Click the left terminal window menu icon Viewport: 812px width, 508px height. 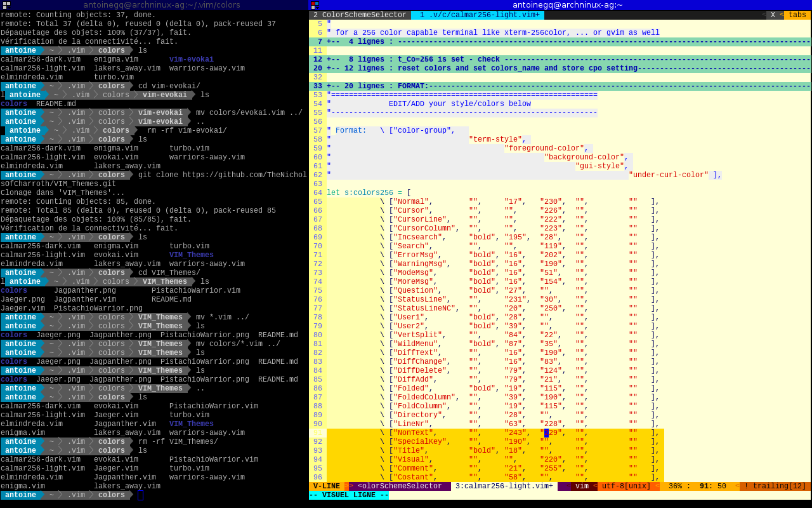click(x=6, y=4)
